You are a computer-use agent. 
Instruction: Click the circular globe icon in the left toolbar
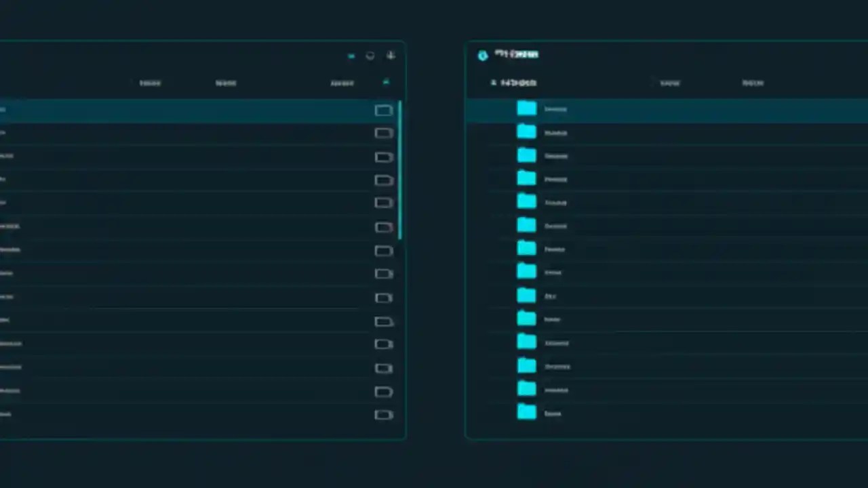(370, 56)
